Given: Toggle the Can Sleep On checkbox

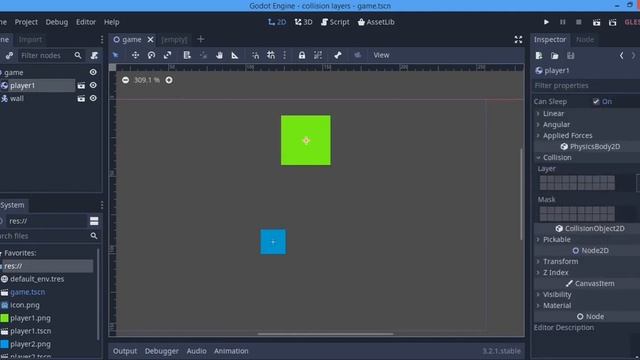Looking at the screenshot, I should click(596, 102).
